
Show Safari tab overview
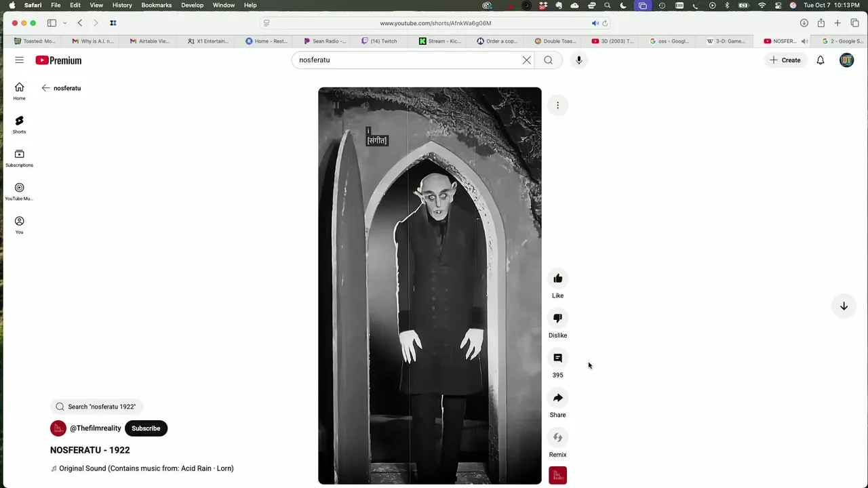[x=854, y=23]
